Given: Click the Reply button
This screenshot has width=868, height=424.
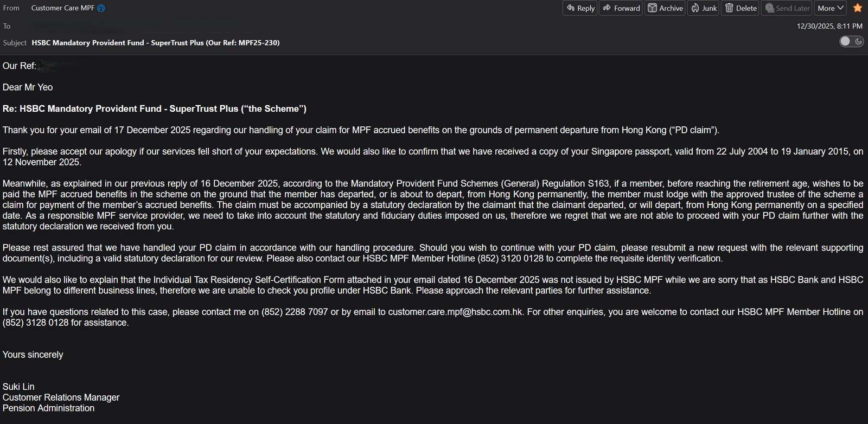Looking at the screenshot, I should point(580,8).
